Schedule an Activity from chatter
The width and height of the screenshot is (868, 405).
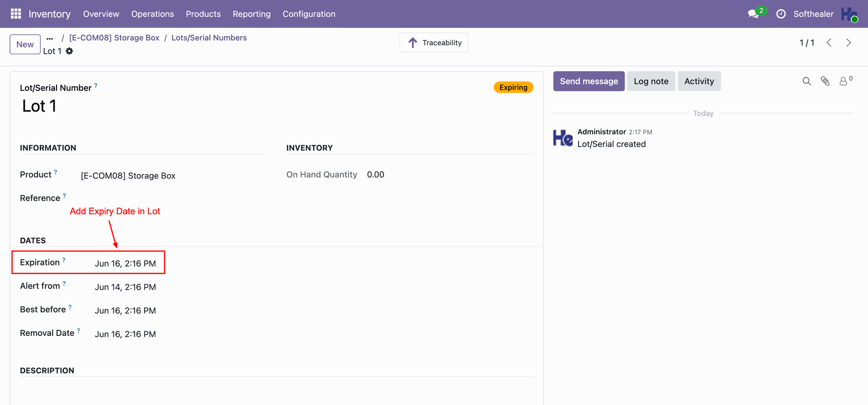[699, 81]
